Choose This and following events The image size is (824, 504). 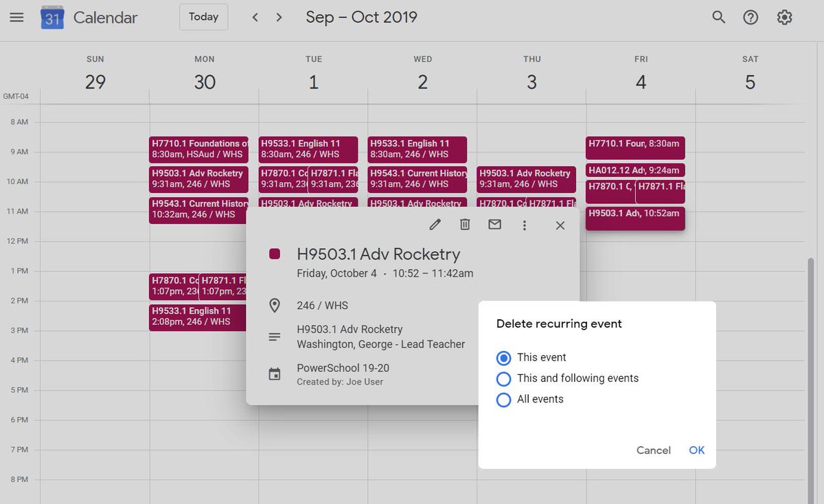click(504, 378)
